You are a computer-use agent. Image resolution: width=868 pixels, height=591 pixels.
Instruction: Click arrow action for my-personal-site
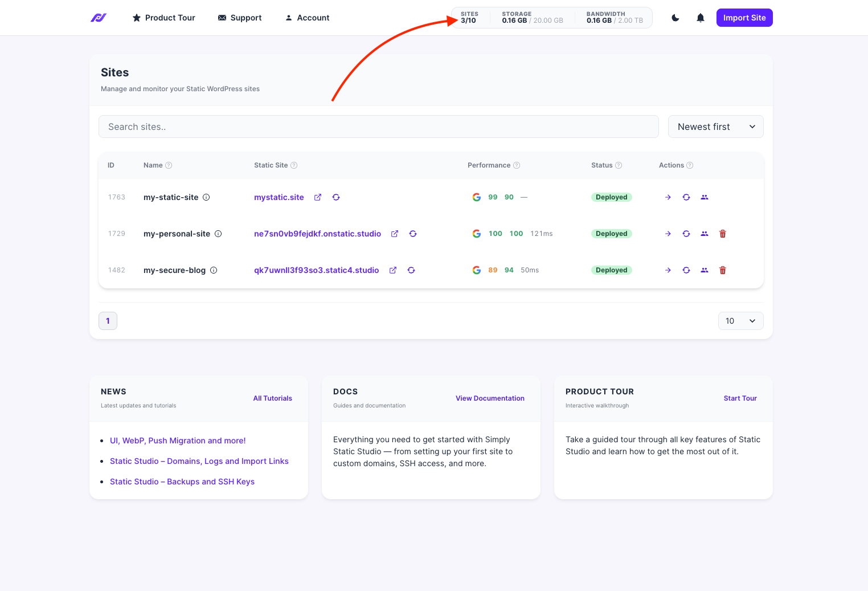[668, 234]
